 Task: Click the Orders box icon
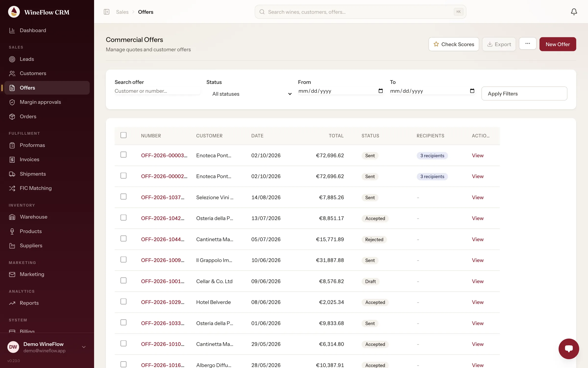[x=12, y=117]
